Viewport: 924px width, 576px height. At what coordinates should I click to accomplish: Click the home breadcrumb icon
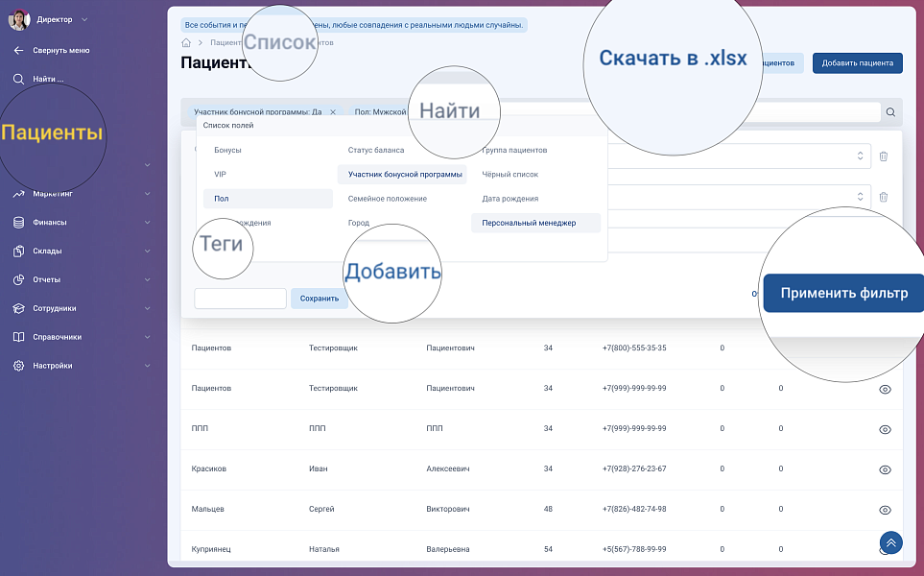click(x=186, y=43)
